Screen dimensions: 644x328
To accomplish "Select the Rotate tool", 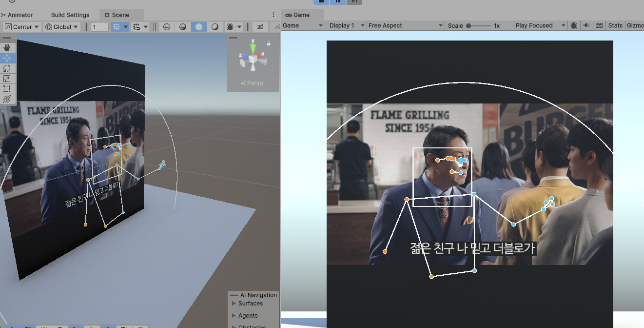I will point(7,68).
